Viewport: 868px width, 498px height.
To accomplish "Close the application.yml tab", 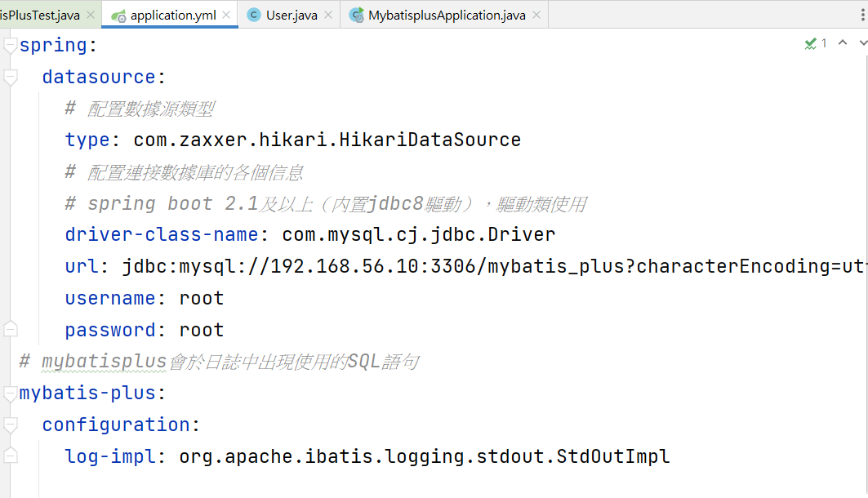I will pyautogui.click(x=226, y=15).
